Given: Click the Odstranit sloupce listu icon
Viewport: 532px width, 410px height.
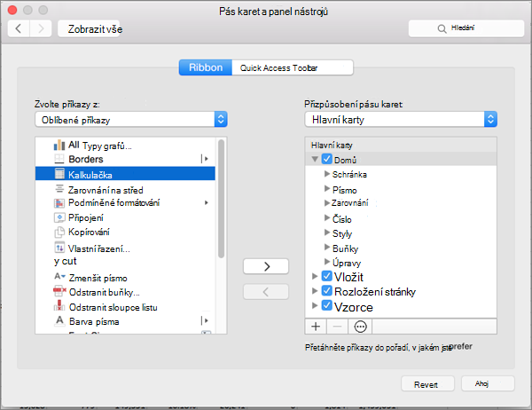Looking at the screenshot, I should (59, 305).
